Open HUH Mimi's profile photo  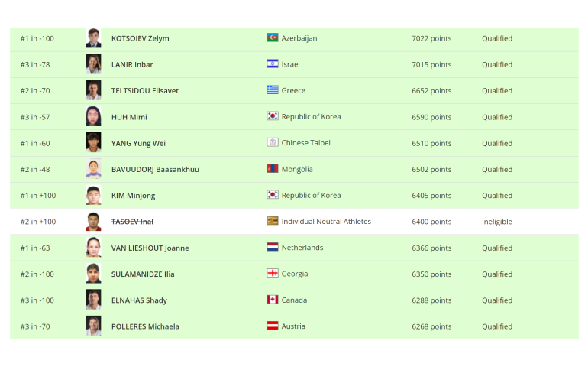tap(93, 116)
